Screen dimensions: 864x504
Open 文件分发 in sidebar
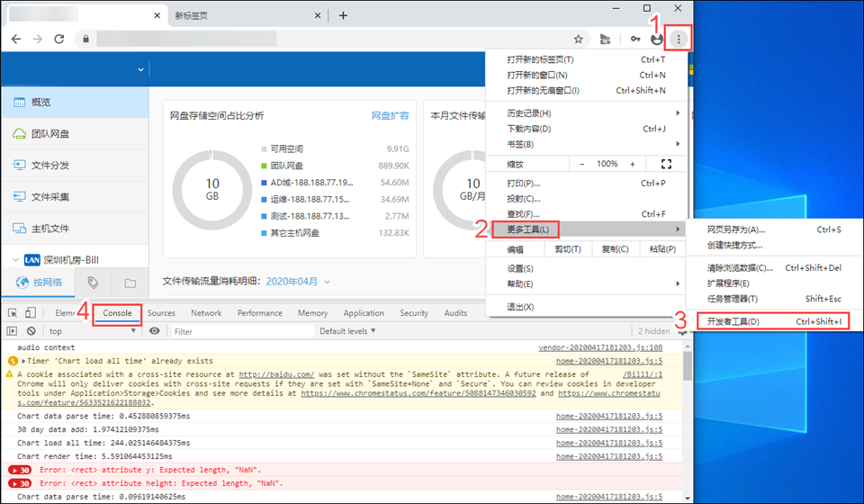75,166
